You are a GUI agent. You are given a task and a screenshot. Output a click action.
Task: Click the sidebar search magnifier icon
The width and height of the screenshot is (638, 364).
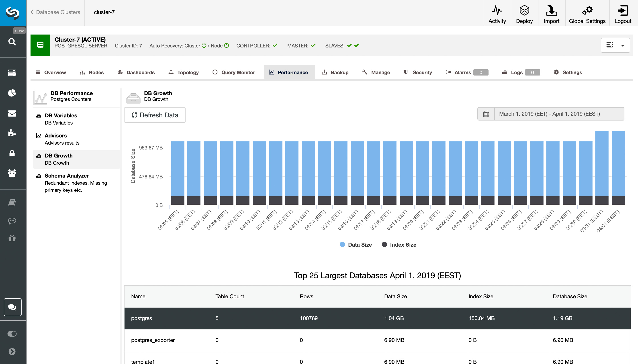12,41
